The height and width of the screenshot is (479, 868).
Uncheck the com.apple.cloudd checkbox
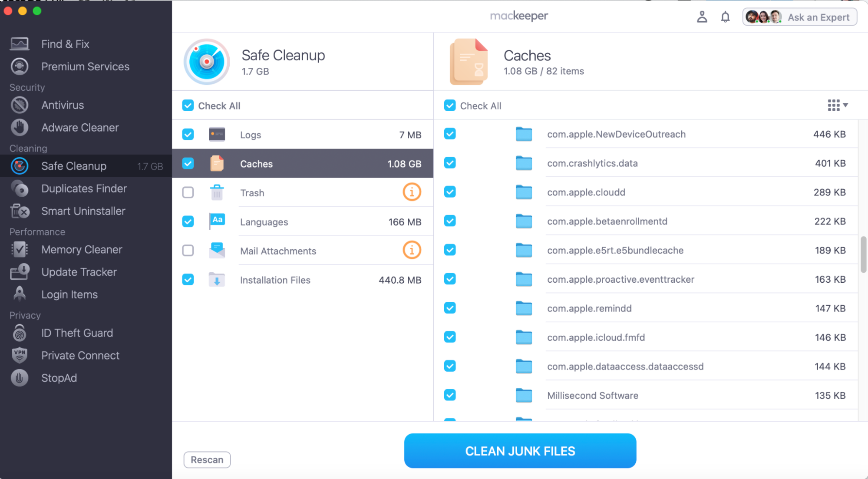click(450, 192)
